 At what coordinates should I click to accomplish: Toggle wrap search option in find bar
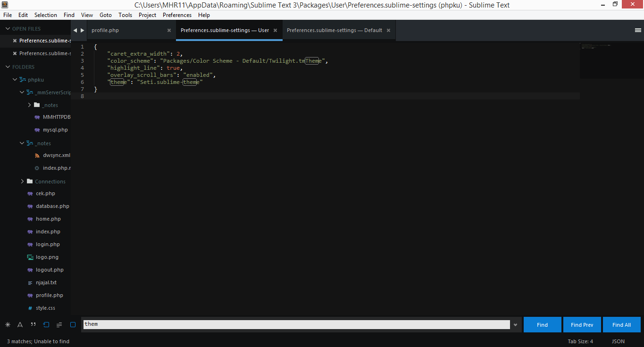coord(46,325)
